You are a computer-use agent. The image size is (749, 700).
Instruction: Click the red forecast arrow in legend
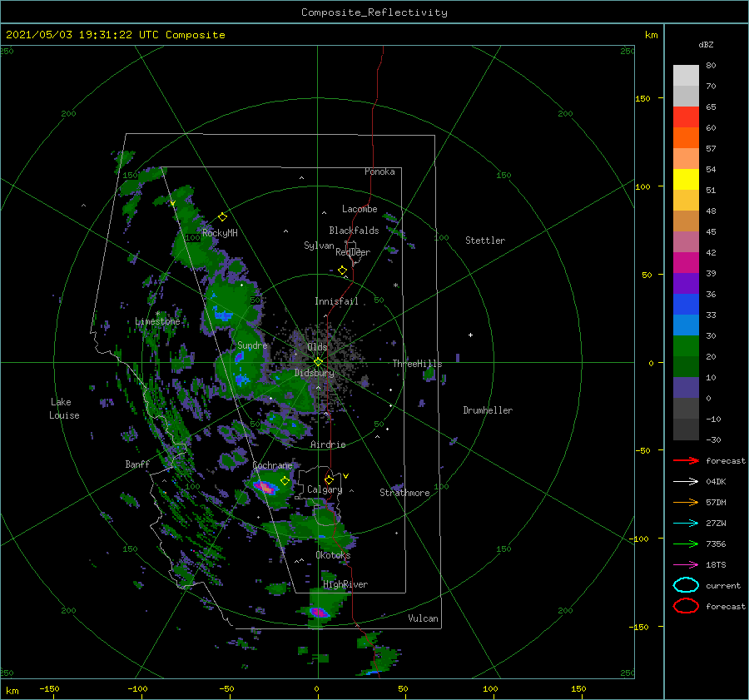coord(686,460)
